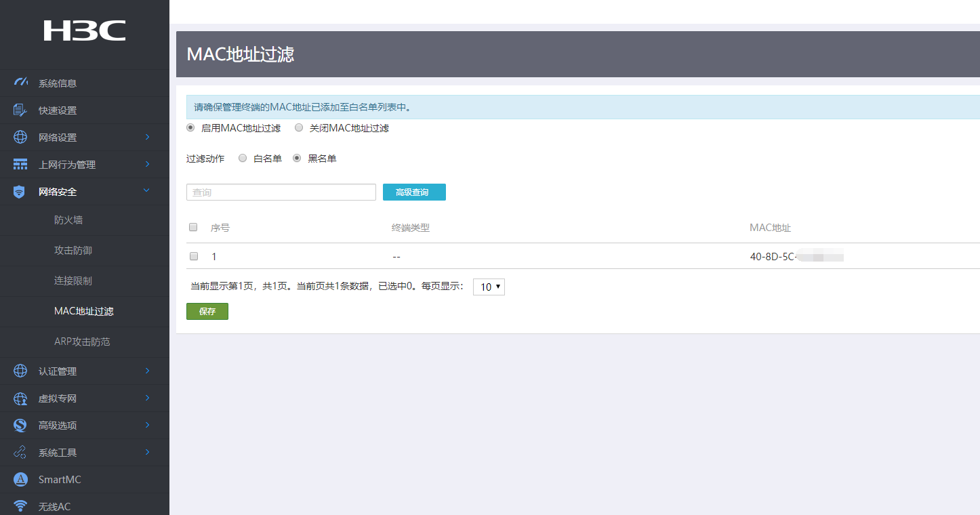Viewport: 980px width, 515px height.
Task: Click the row number 1 cell
Action: pyautogui.click(x=214, y=257)
